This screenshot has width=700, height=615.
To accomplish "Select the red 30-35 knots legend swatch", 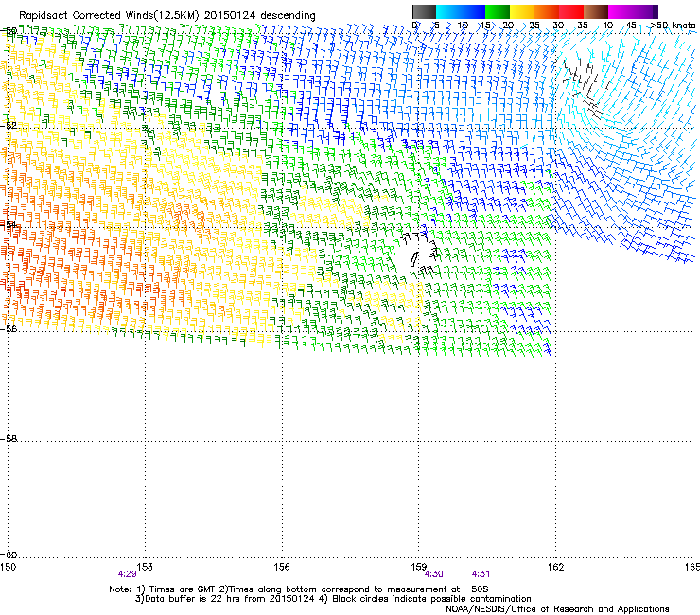I will (x=571, y=11).
